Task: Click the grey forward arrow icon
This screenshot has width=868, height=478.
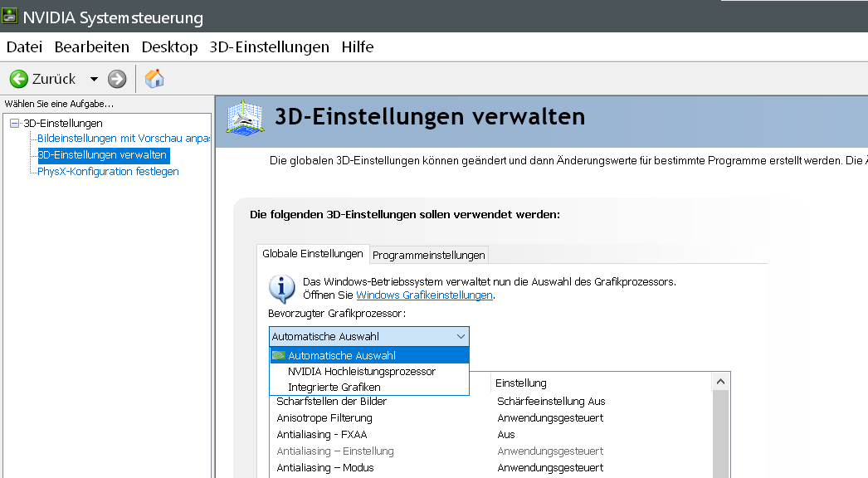Action: pyautogui.click(x=117, y=79)
